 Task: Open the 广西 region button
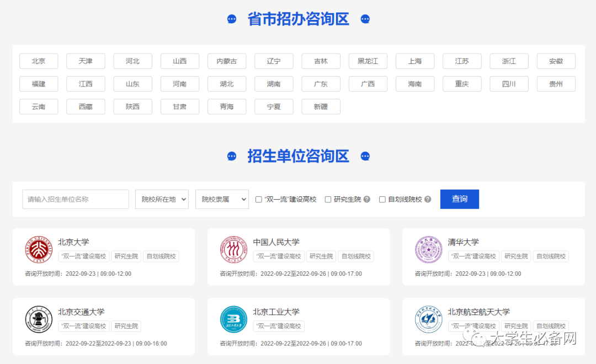click(x=368, y=84)
